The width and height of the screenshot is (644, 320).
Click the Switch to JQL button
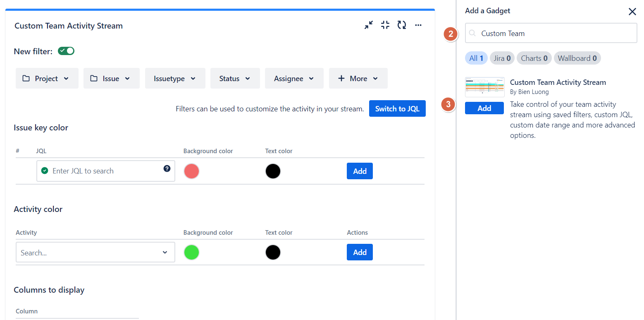point(397,109)
